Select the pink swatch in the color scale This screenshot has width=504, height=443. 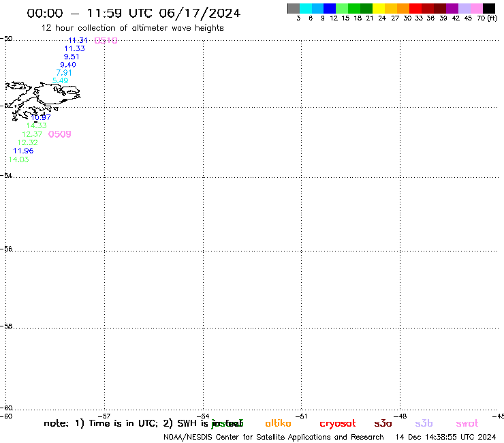(x=477, y=8)
